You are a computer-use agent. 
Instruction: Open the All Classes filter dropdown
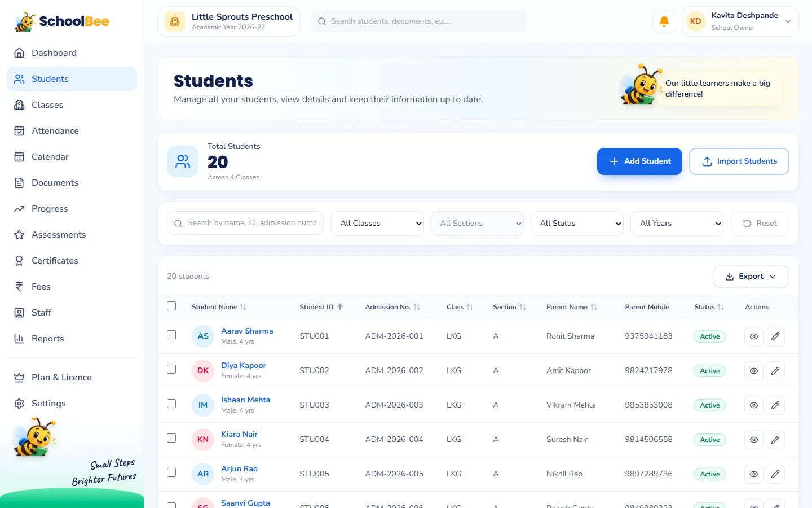(x=377, y=224)
